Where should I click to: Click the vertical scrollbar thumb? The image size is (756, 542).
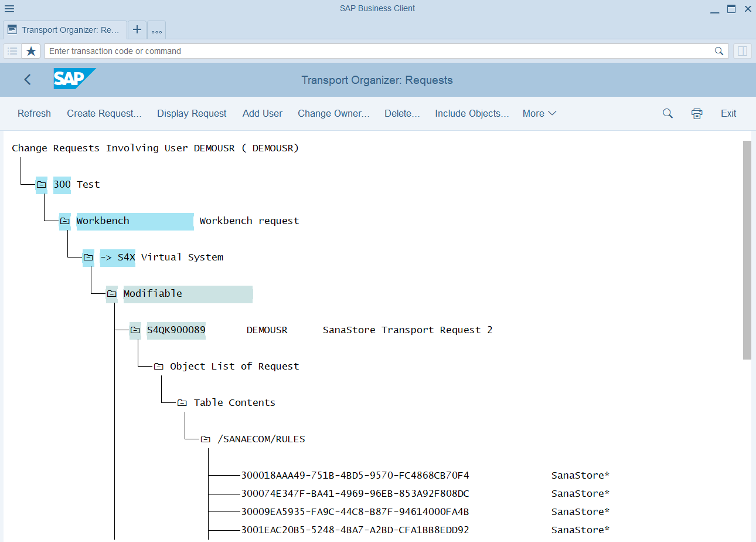pos(747,249)
